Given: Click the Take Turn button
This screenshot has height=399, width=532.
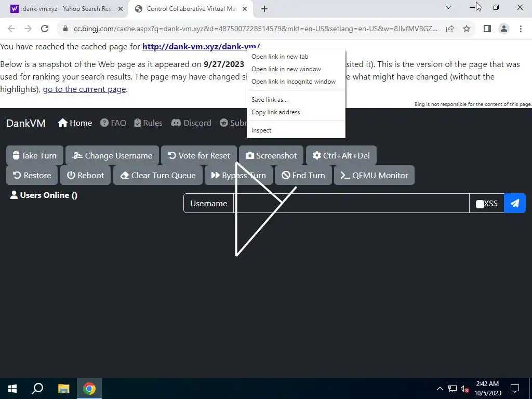Looking at the screenshot, I should (x=35, y=155).
